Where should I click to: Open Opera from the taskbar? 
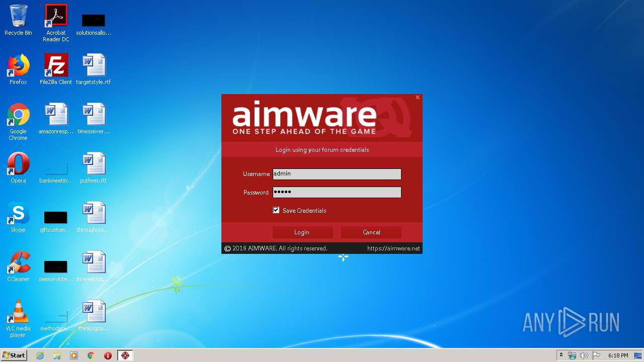108,355
